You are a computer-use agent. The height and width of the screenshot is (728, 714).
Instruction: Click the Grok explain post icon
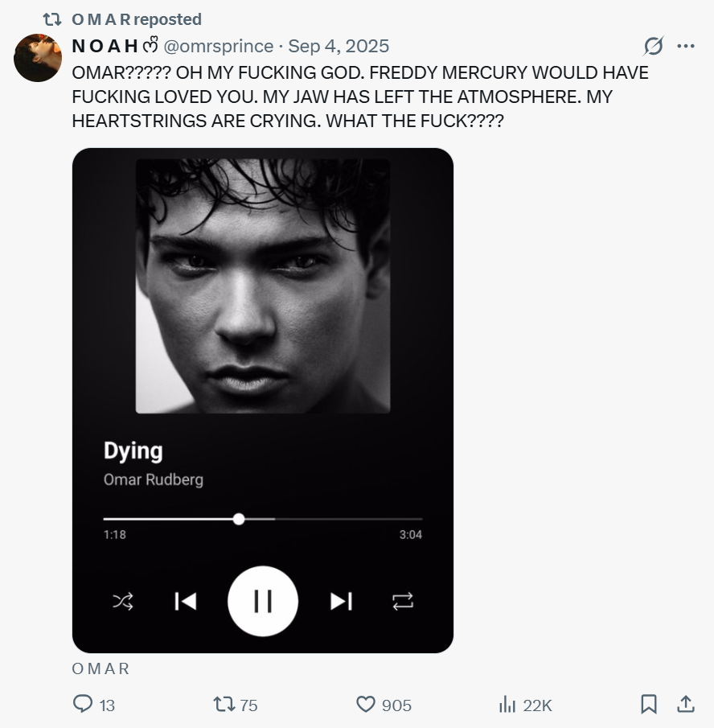[654, 46]
